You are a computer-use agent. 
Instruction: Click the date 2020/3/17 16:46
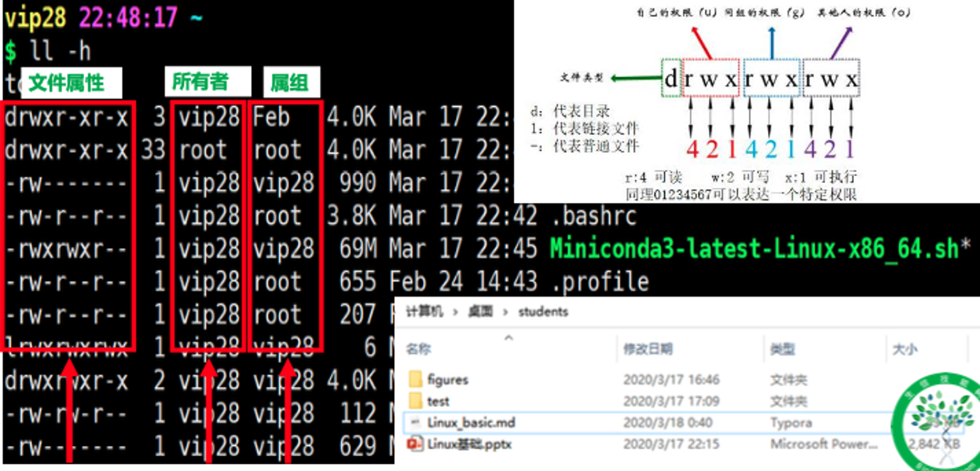click(x=671, y=379)
